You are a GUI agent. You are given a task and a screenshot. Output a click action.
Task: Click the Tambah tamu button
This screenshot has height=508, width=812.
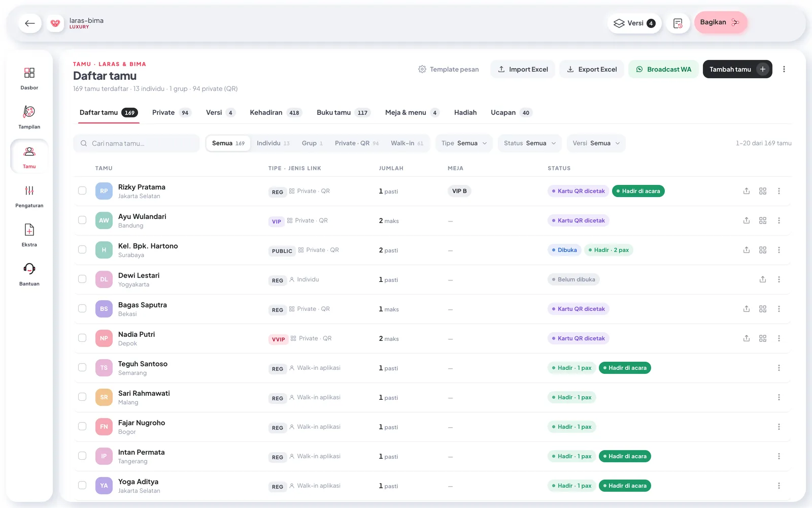(737, 69)
